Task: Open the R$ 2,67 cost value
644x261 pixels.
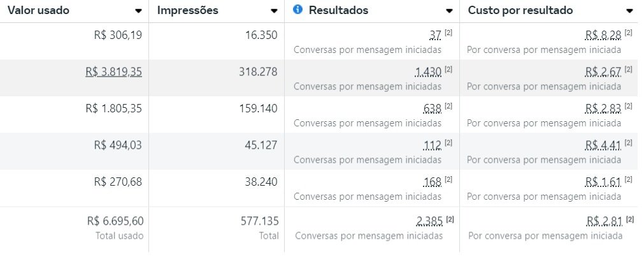Action: click(603, 72)
